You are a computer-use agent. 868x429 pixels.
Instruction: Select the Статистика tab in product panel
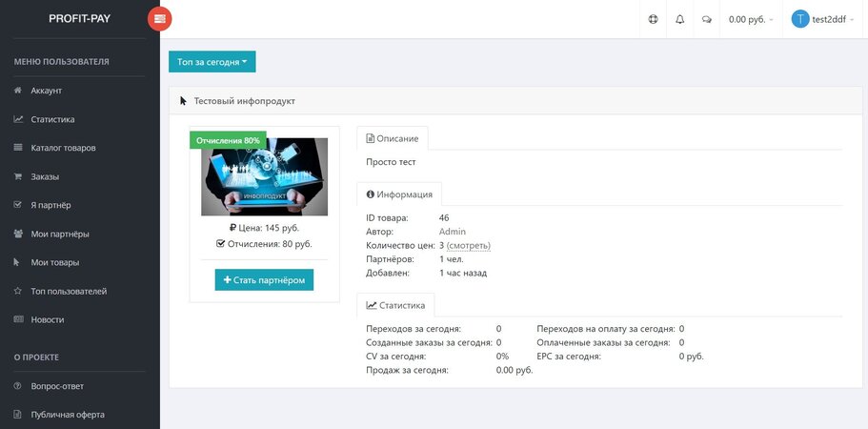(x=395, y=305)
